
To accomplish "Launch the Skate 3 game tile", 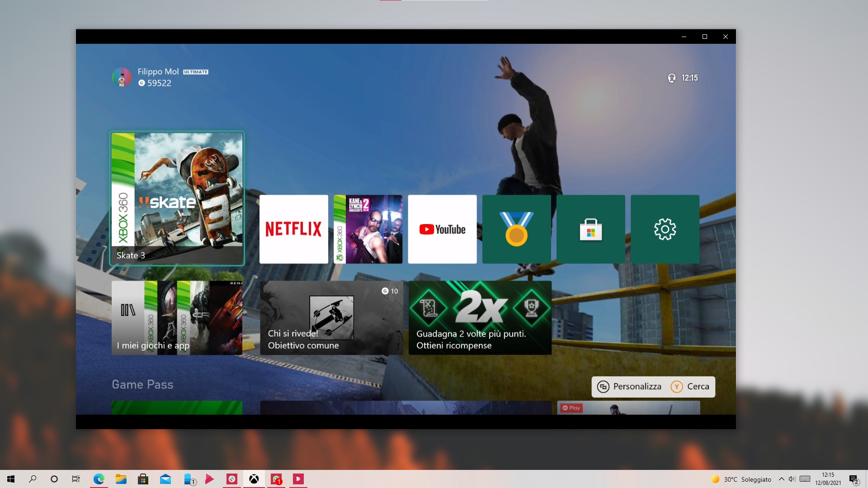I will (x=177, y=198).
